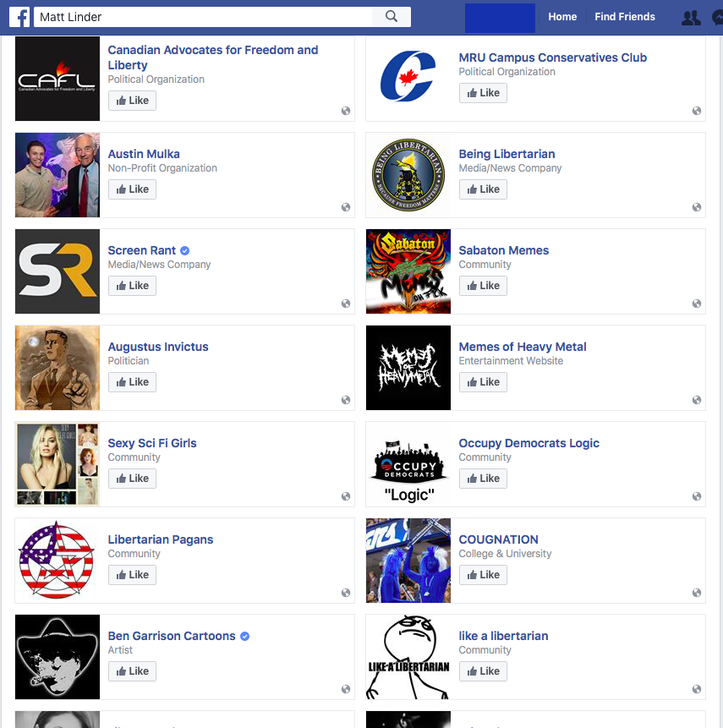The image size is (723, 728).
Task: Click the CAFL logo thumbnail
Action: pyautogui.click(x=58, y=79)
